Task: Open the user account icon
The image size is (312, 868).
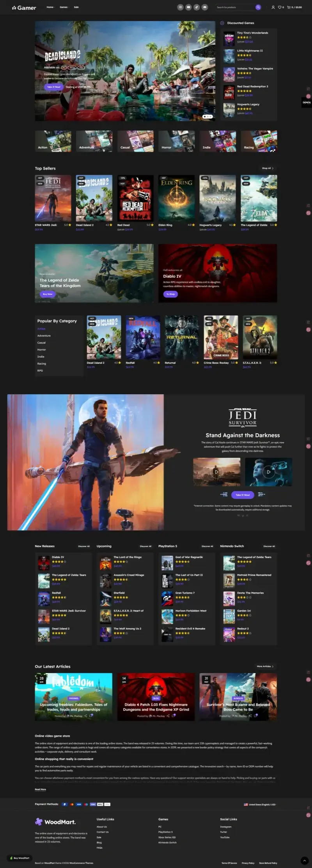Action: click(273, 7)
